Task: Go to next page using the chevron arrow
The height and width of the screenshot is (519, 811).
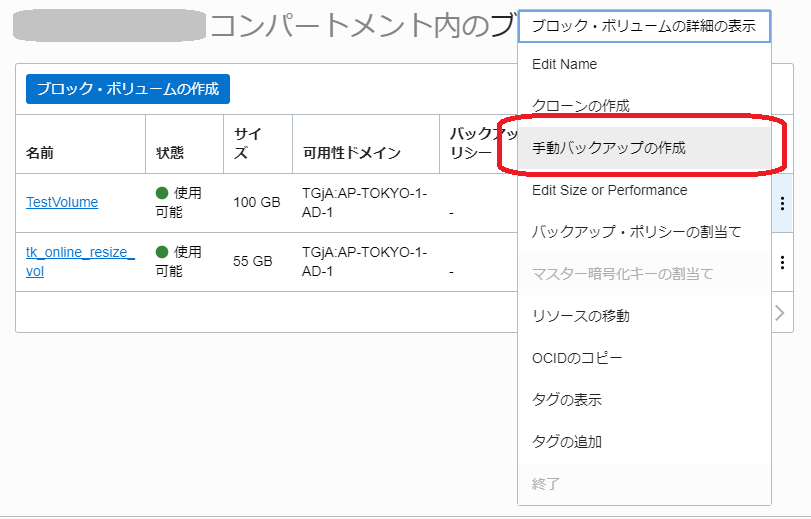Action: 781,313
